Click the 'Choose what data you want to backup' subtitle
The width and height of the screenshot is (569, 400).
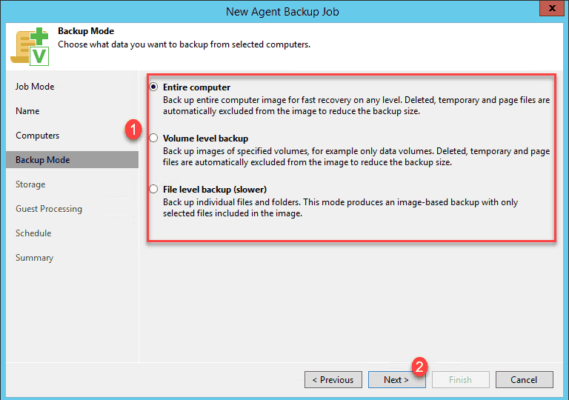tap(184, 45)
